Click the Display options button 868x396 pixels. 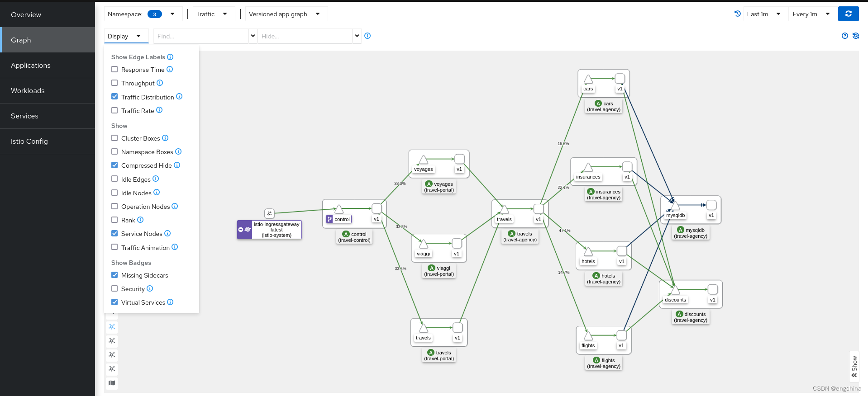pyautogui.click(x=125, y=36)
